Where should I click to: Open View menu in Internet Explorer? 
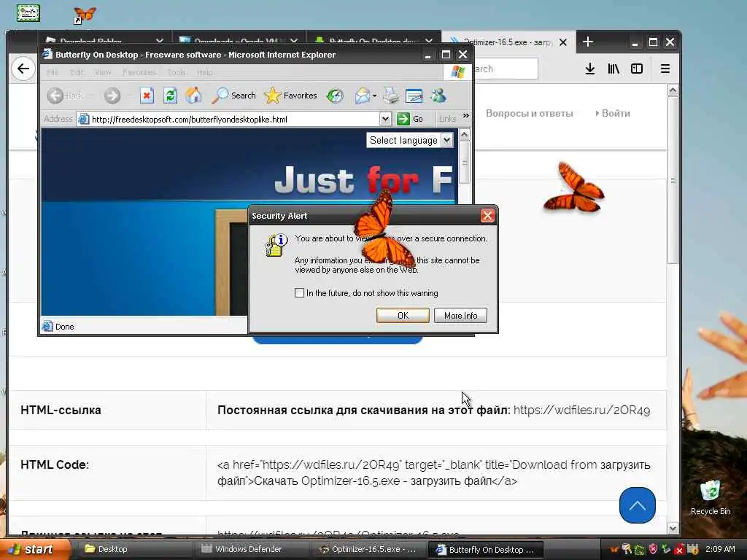(x=102, y=72)
